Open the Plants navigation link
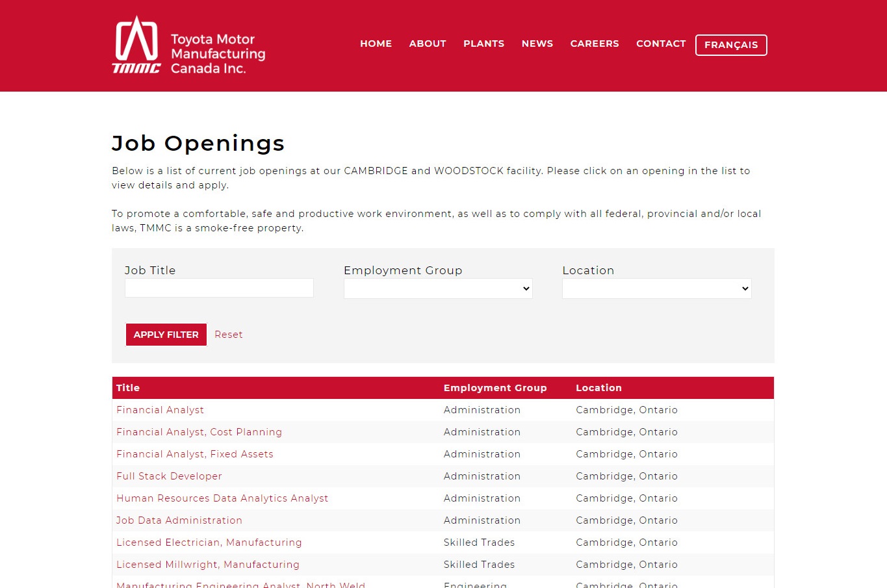887x588 pixels. pyautogui.click(x=483, y=44)
